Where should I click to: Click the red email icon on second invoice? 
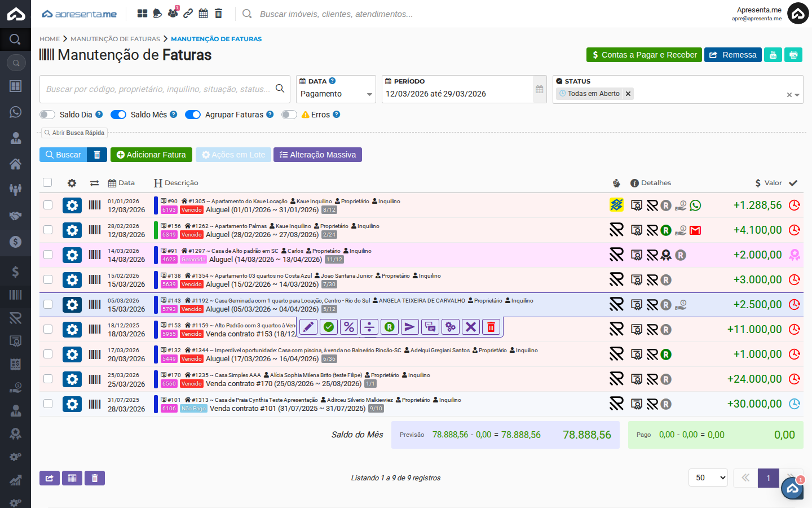(695, 230)
